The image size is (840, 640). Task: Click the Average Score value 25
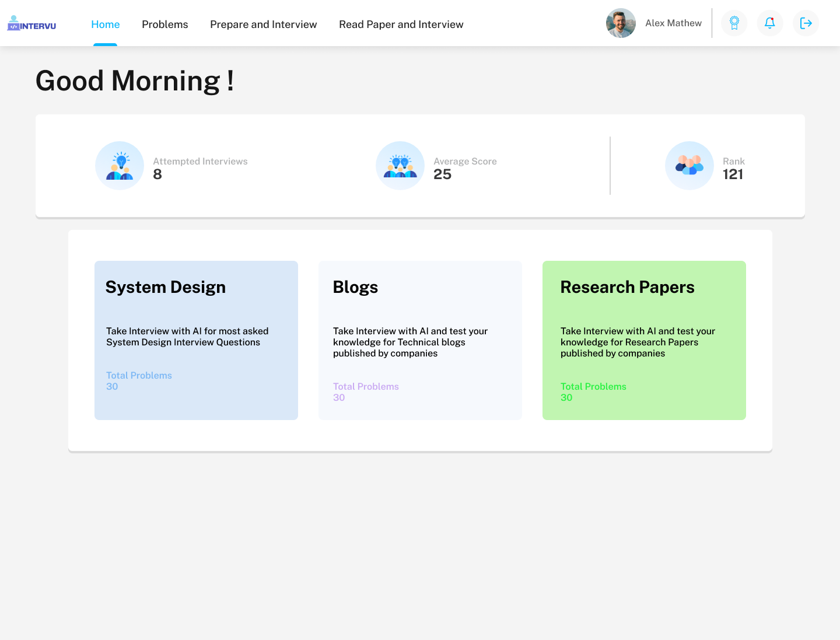(442, 174)
